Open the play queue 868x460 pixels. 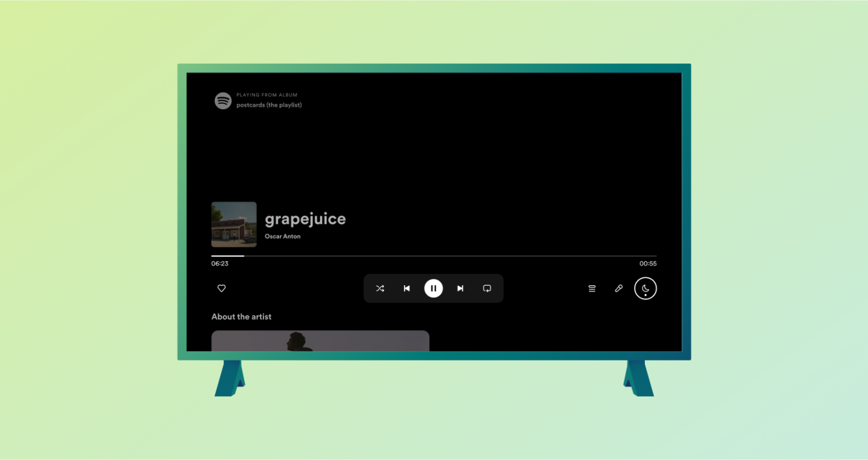pos(591,288)
